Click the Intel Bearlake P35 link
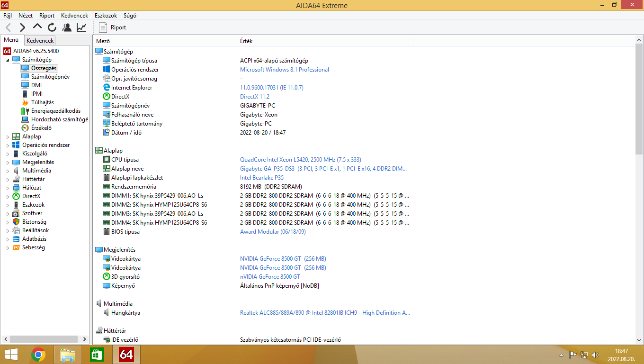The height and width of the screenshot is (364, 644). pyautogui.click(x=262, y=178)
